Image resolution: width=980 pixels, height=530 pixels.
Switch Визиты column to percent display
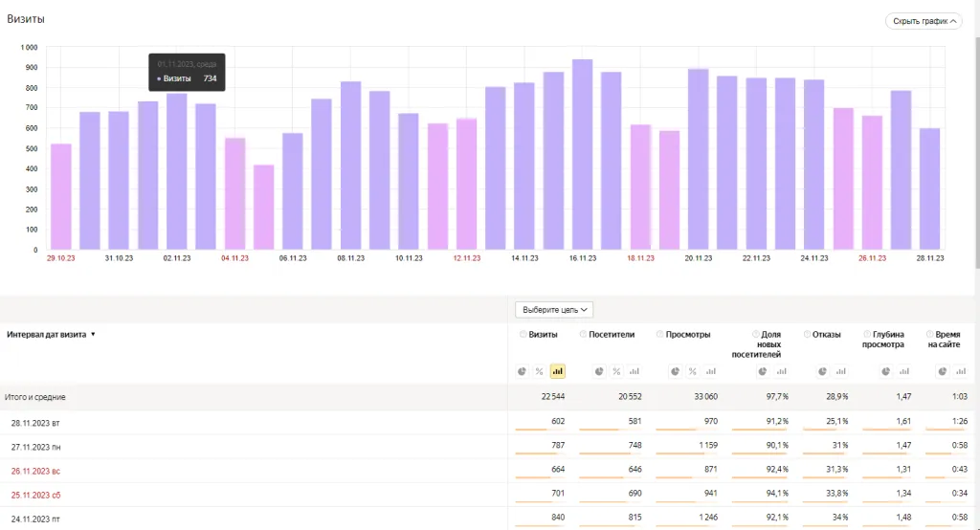click(540, 371)
